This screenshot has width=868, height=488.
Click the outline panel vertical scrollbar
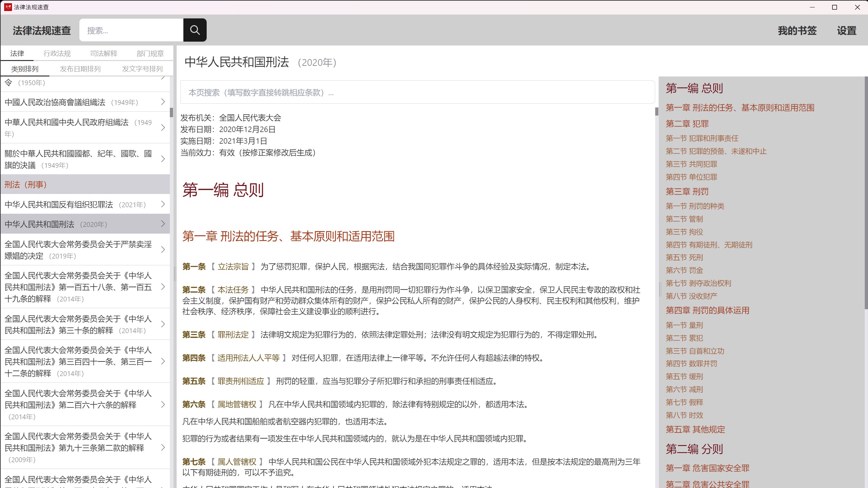coord(866,192)
